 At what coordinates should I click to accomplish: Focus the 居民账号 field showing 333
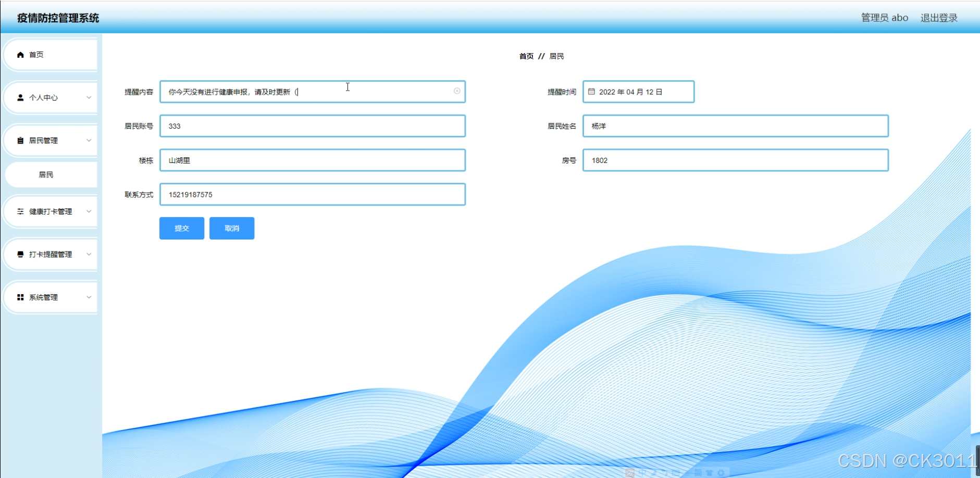(313, 126)
